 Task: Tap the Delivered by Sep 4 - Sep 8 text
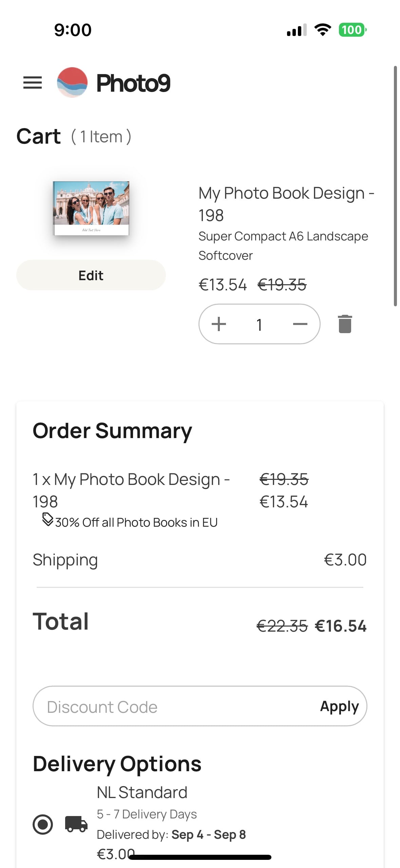[x=171, y=834]
